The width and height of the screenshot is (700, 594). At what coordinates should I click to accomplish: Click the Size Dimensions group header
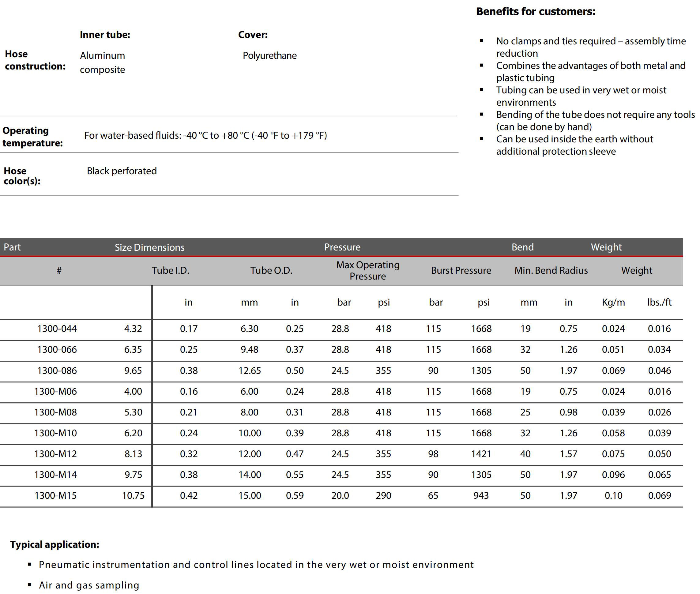click(x=149, y=247)
